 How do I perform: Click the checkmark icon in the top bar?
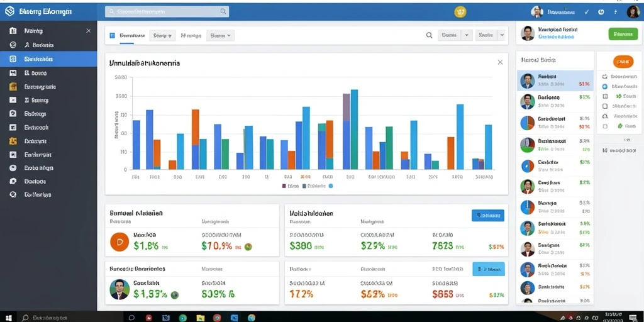pyautogui.click(x=587, y=12)
